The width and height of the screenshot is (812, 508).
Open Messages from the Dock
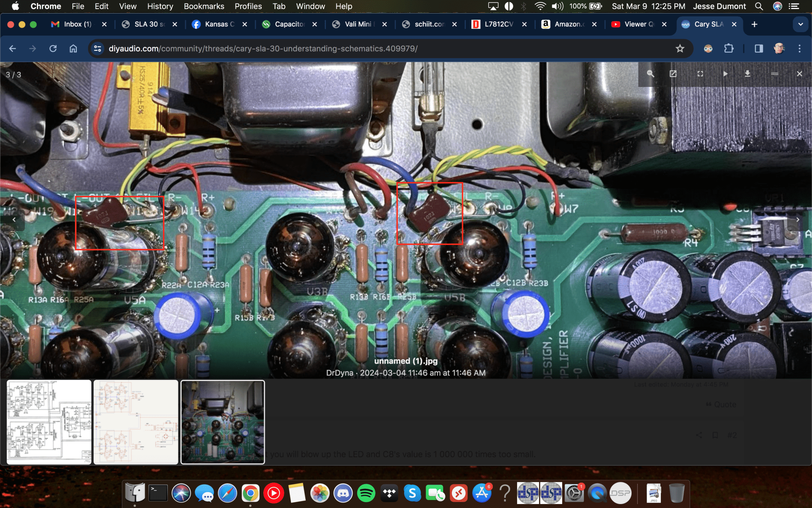205,493
